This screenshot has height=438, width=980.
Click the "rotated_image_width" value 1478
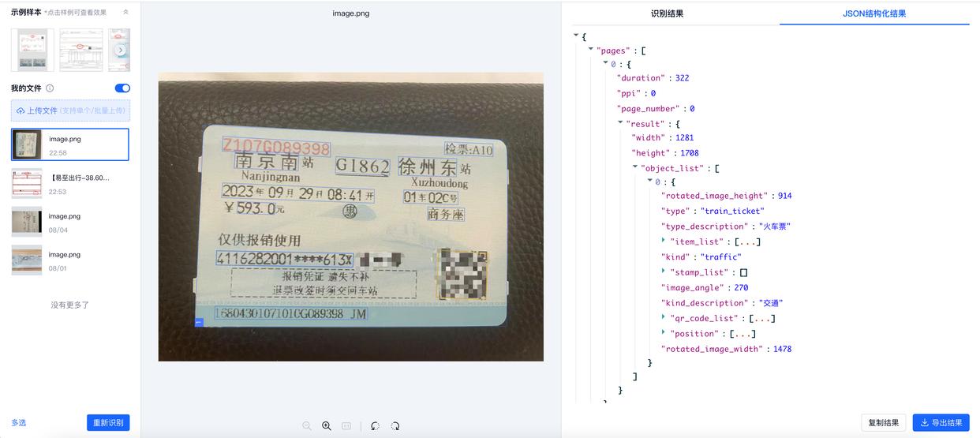(x=782, y=349)
